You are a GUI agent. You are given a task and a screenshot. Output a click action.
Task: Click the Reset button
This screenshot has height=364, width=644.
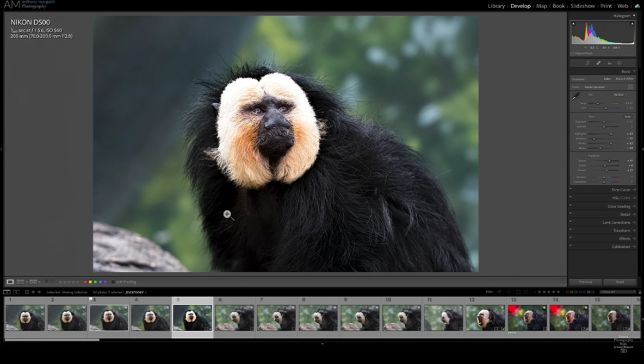pyautogui.click(x=620, y=282)
